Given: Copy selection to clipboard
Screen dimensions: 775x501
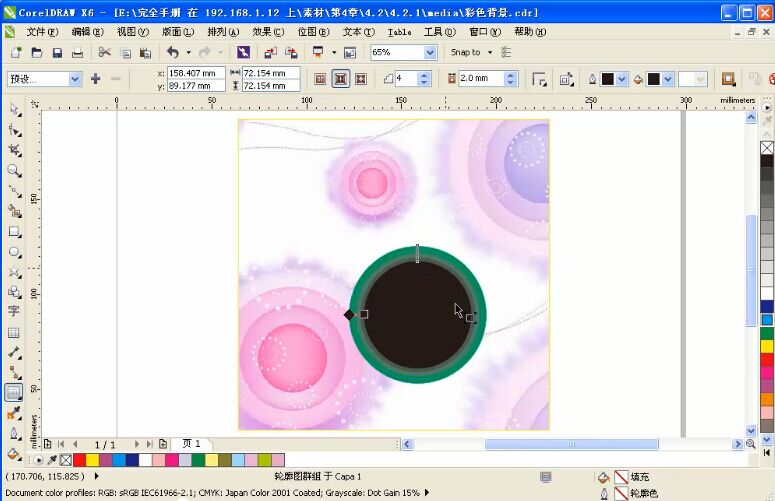Looking at the screenshot, I should 126,53.
